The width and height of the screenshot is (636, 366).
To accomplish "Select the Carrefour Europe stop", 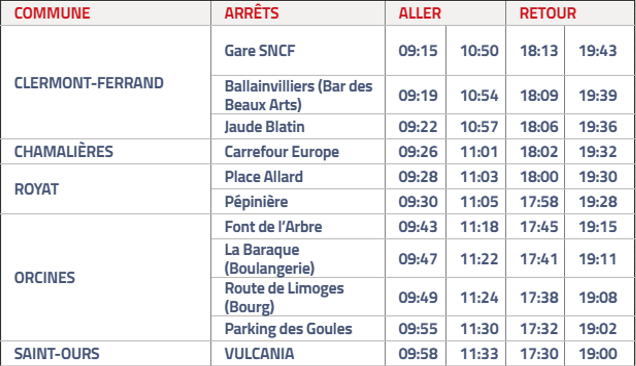I will 282,152.
